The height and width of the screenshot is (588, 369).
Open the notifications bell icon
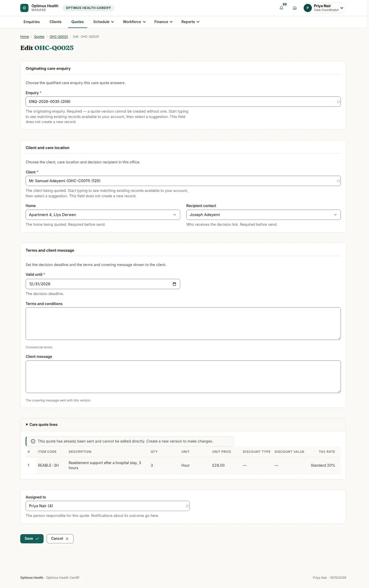pyautogui.click(x=281, y=8)
